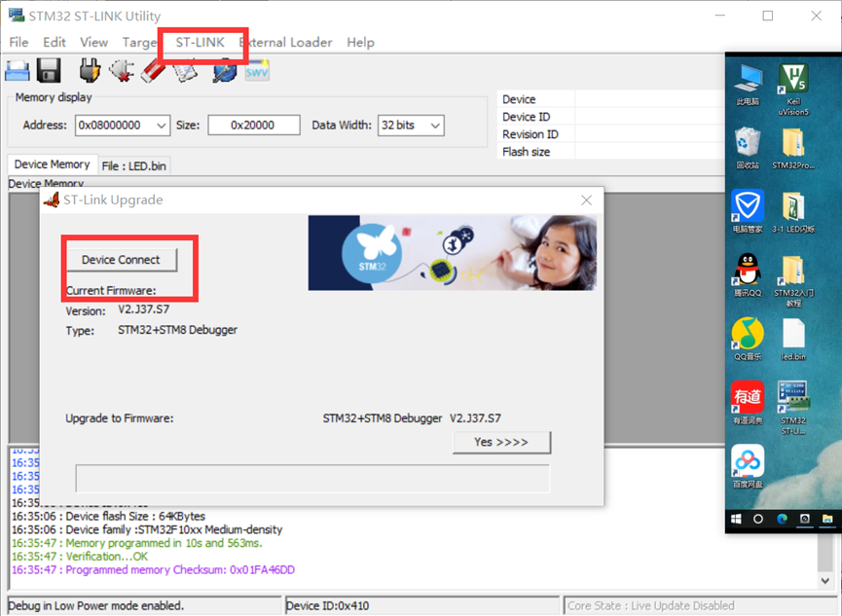Image resolution: width=842 pixels, height=616 pixels.
Task: Click the 此电脑 desktop icon
Action: [x=748, y=85]
